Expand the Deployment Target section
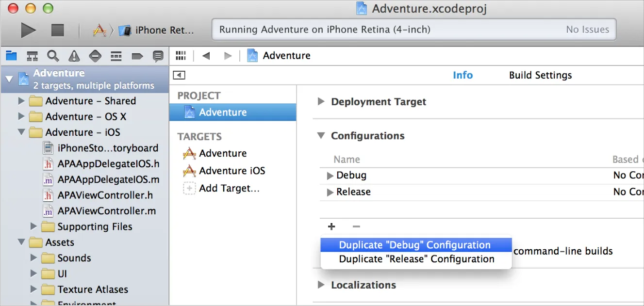644x306 pixels. coord(321,102)
